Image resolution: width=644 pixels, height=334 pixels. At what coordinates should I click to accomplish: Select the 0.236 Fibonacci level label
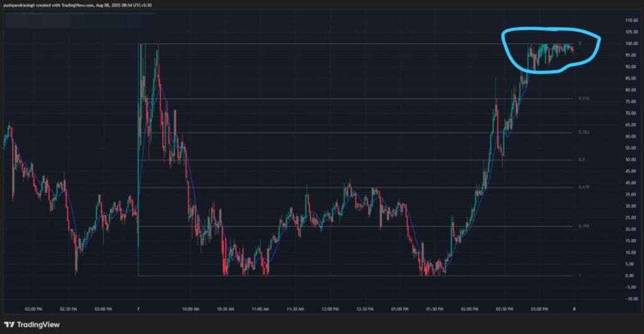pos(584,99)
